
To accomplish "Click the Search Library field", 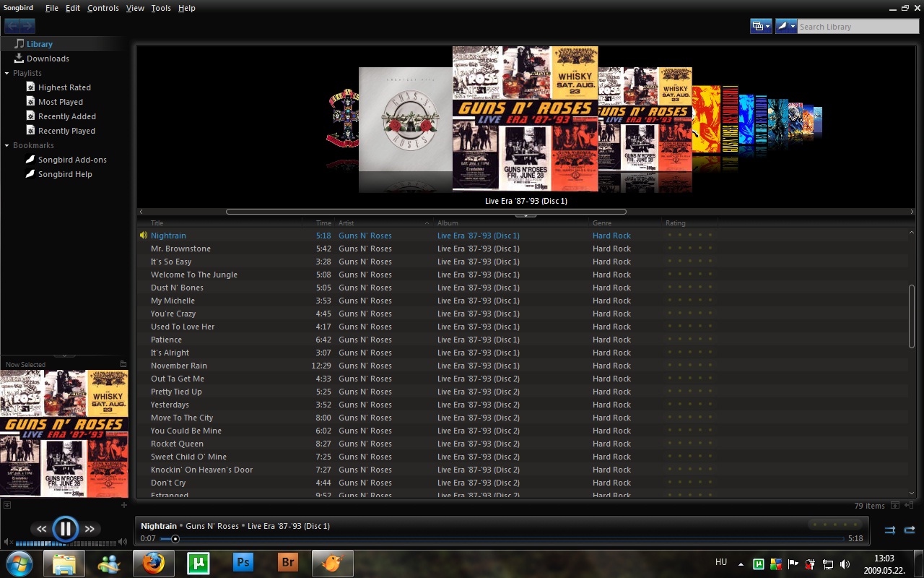I will (858, 27).
